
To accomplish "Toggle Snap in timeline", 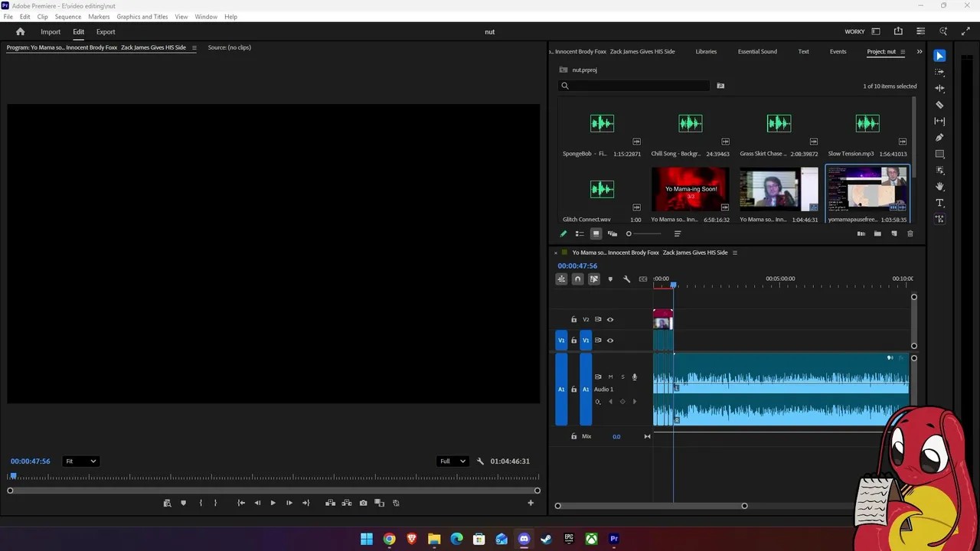I will [577, 279].
